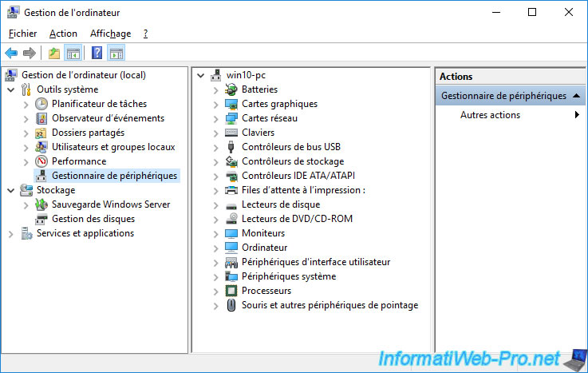This screenshot has width=588, height=373.
Task: Click the back arrow toolbar icon
Action: [11, 54]
